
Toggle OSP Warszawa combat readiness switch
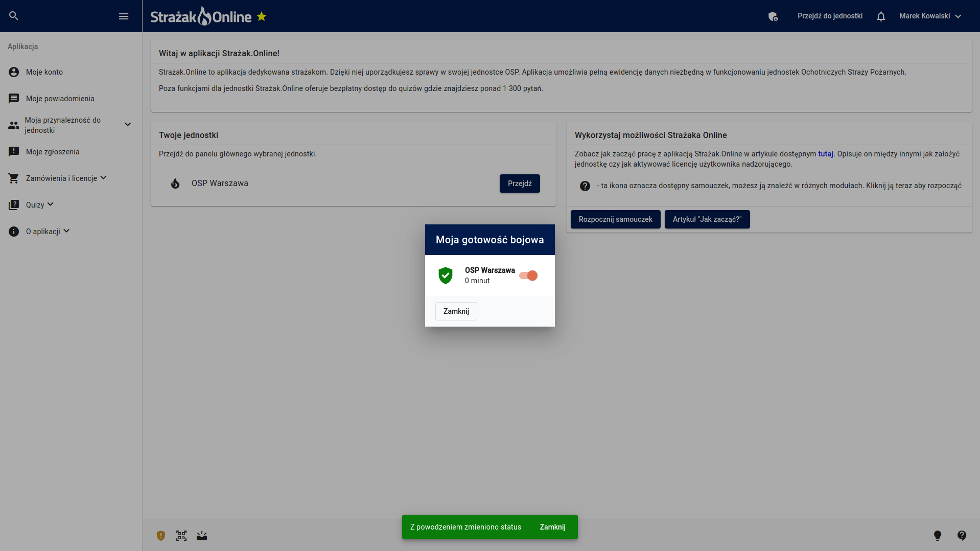click(528, 275)
